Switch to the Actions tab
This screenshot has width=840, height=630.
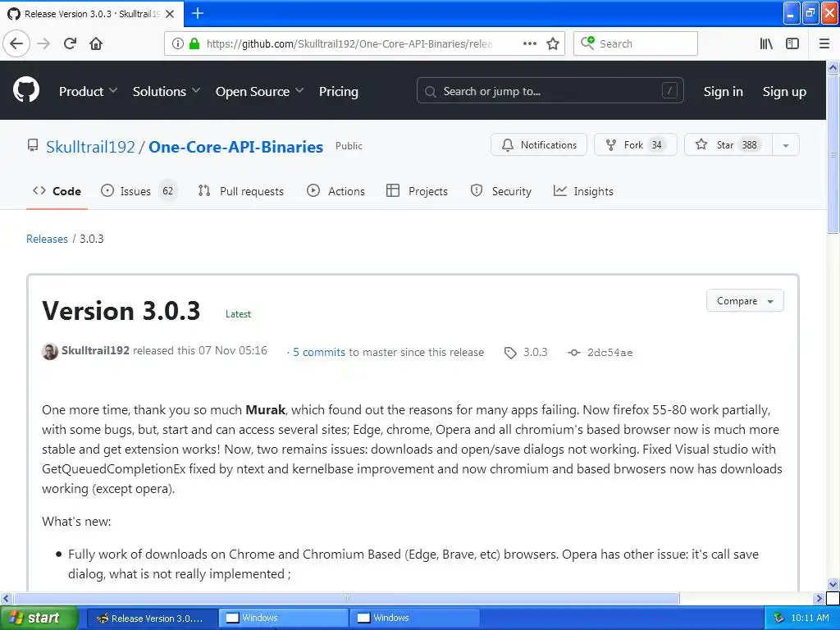point(336,191)
